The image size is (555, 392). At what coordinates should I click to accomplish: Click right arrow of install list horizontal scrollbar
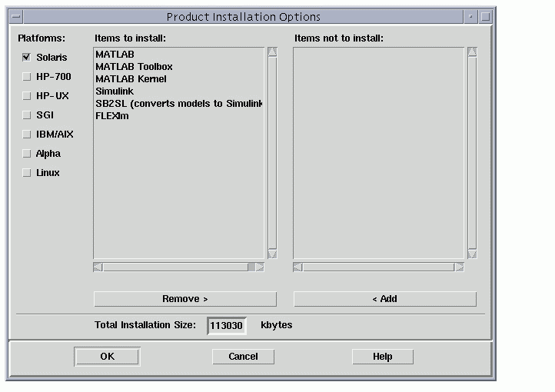pyautogui.click(x=260, y=267)
